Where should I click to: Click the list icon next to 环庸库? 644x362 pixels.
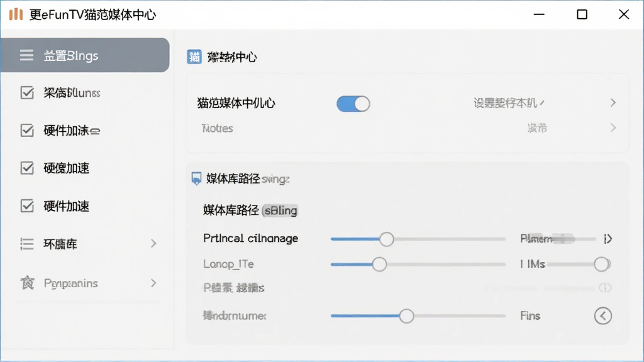[27, 244]
